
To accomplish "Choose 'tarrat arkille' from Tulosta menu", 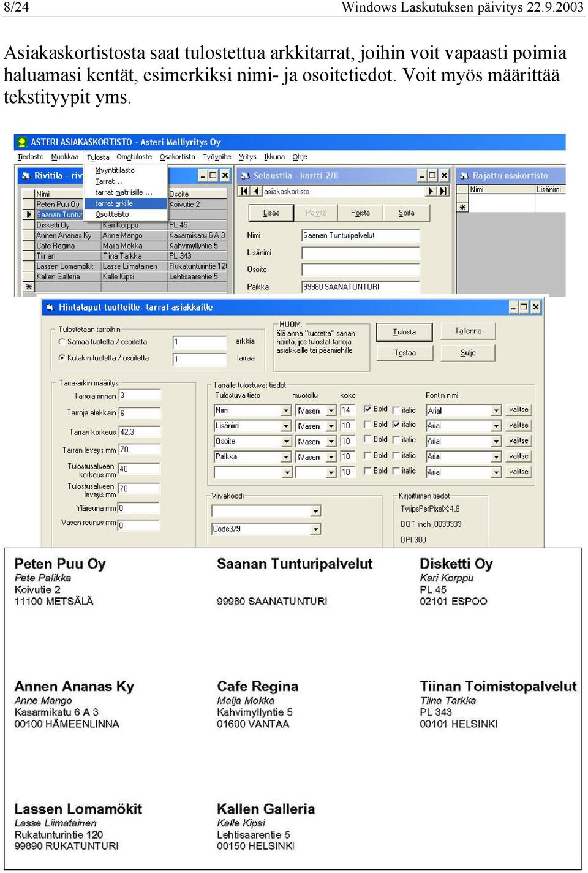I will coord(126,203).
